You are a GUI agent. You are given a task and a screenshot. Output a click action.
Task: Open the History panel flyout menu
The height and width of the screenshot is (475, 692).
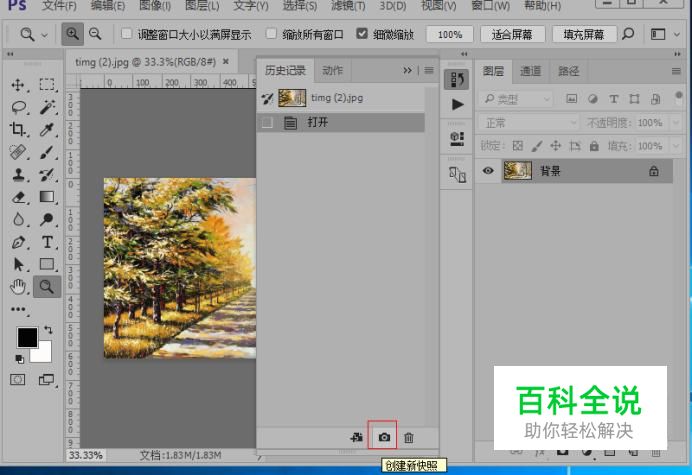pos(429,70)
